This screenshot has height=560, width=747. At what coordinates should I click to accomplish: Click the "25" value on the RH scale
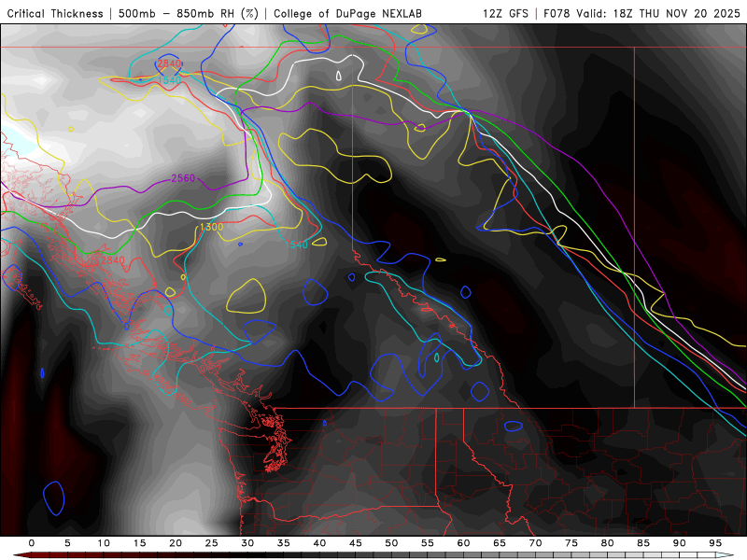212,543
